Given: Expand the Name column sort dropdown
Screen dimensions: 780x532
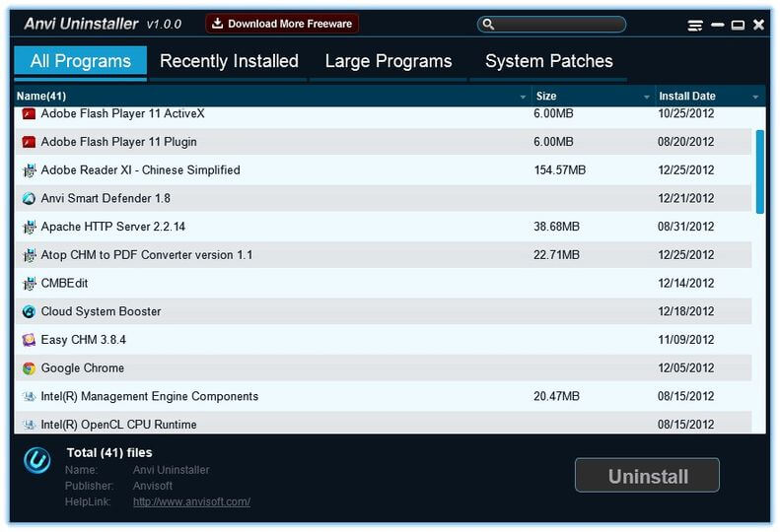Looking at the screenshot, I should coord(523,97).
